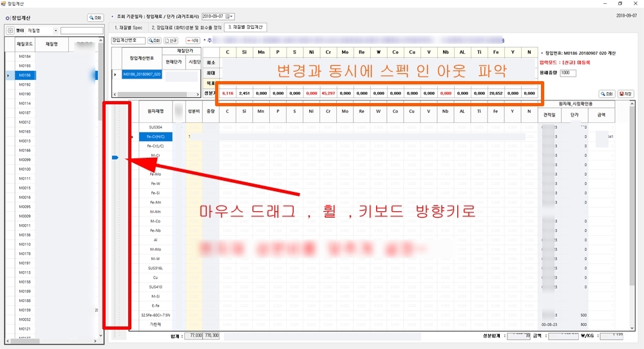The height and width of the screenshot is (349, 644).
Task: Focus the filter text input field
Action: [82, 31]
